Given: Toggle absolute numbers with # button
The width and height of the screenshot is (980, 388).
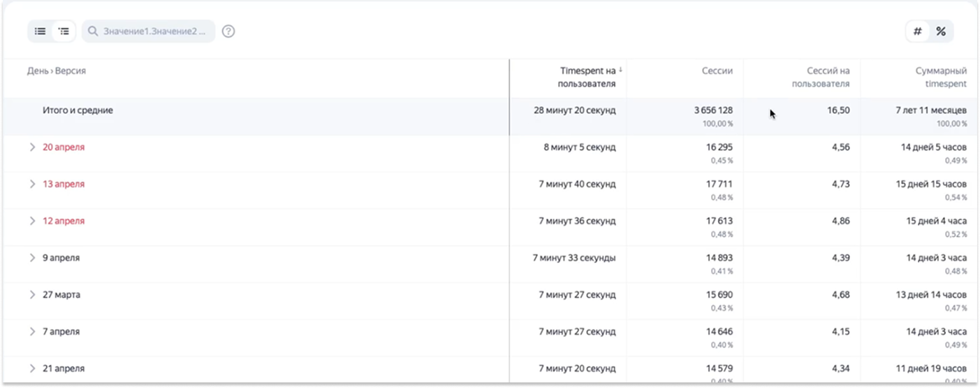Looking at the screenshot, I should pyautogui.click(x=918, y=31).
